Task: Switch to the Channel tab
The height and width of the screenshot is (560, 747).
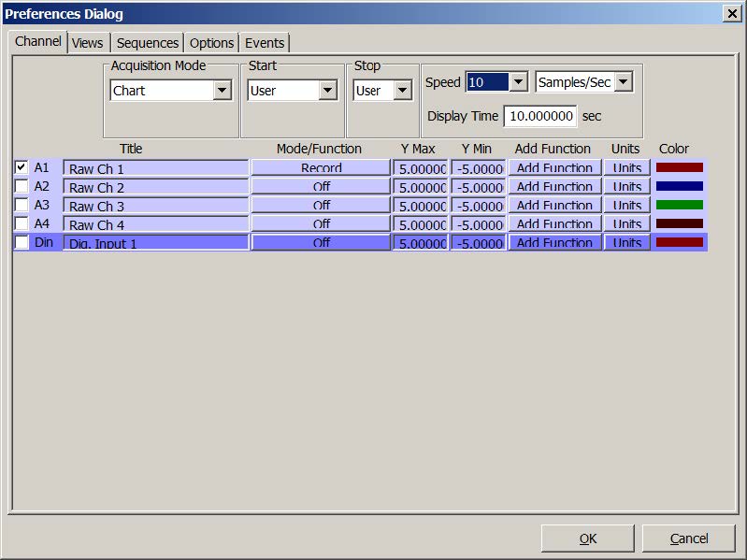Action: click(38, 41)
